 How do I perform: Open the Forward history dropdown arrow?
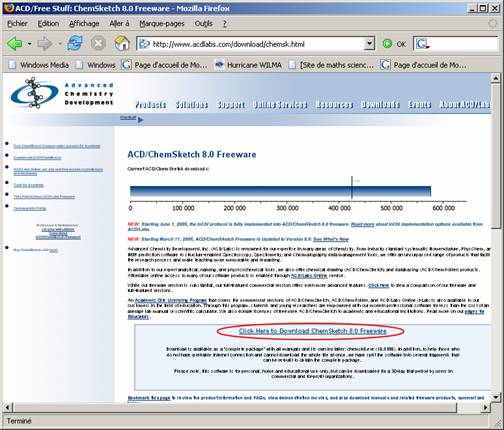click(x=59, y=44)
